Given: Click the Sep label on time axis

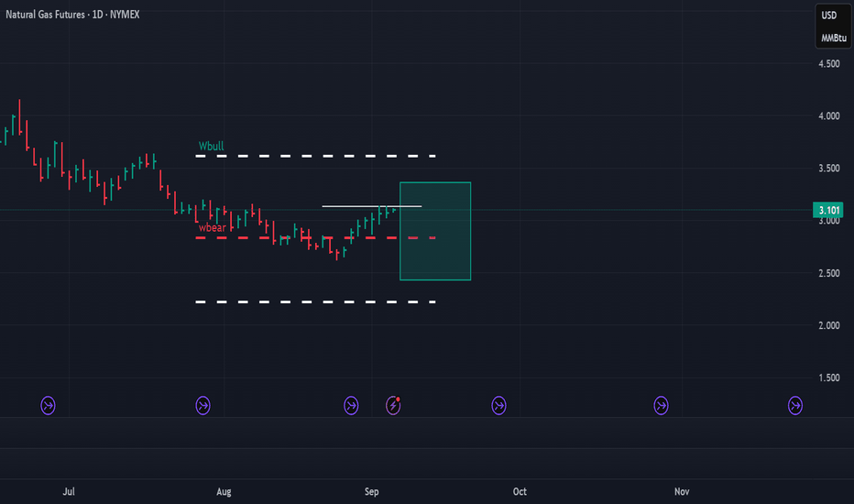Looking at the screenshot, I should (x=371, y=491).
